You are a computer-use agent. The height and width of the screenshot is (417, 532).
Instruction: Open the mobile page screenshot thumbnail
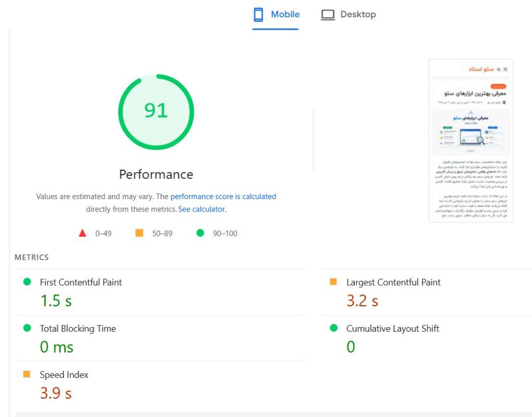pos(471,140)
